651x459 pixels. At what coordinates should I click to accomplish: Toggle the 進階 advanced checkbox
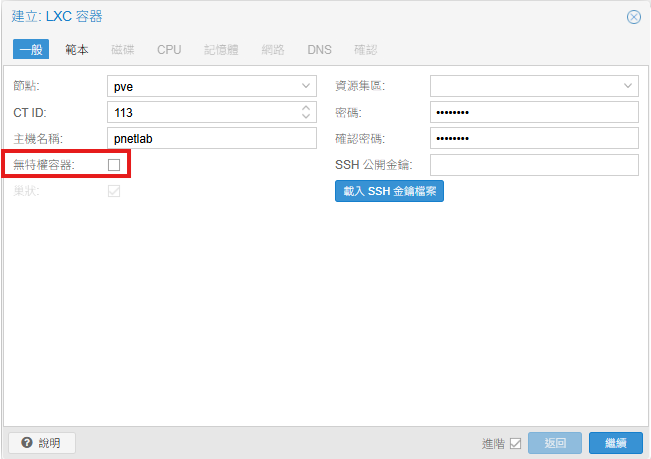pyautogui.click(x=516, y=443)
